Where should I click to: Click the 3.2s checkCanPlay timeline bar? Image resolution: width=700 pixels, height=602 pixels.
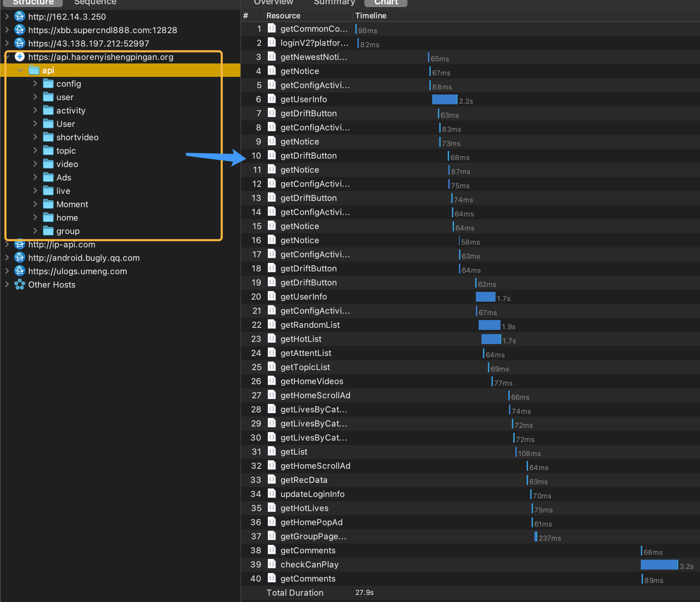point(659,564)
